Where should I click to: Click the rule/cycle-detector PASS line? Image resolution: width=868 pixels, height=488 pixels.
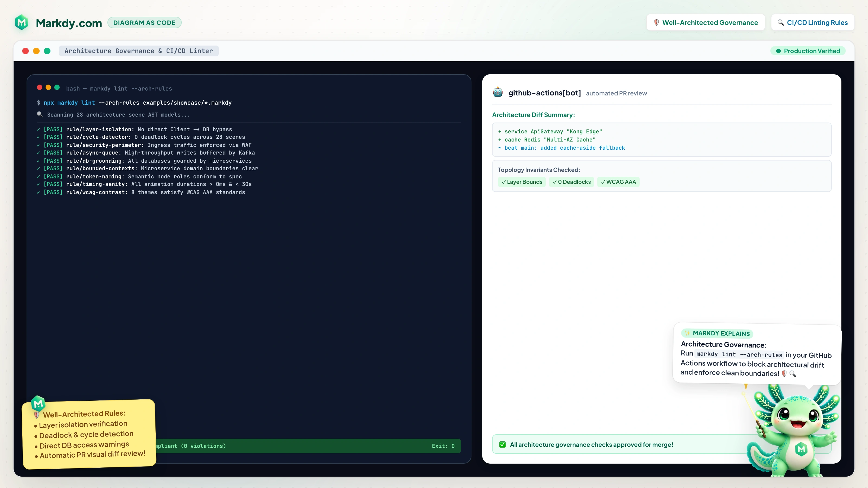coord(141,137)
